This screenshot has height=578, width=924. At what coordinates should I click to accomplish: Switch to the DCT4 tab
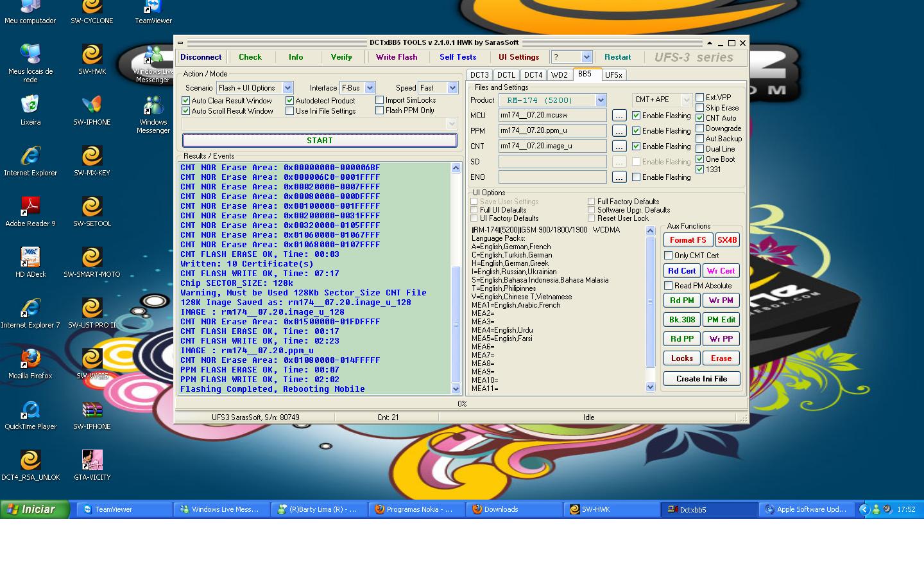(533, 75)
